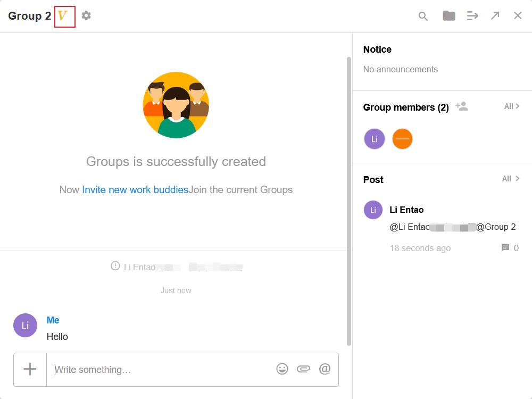This screenshot has height=399, width=532.
Task: Click the chat vertical scrollbar
Action: click(349, 202)
